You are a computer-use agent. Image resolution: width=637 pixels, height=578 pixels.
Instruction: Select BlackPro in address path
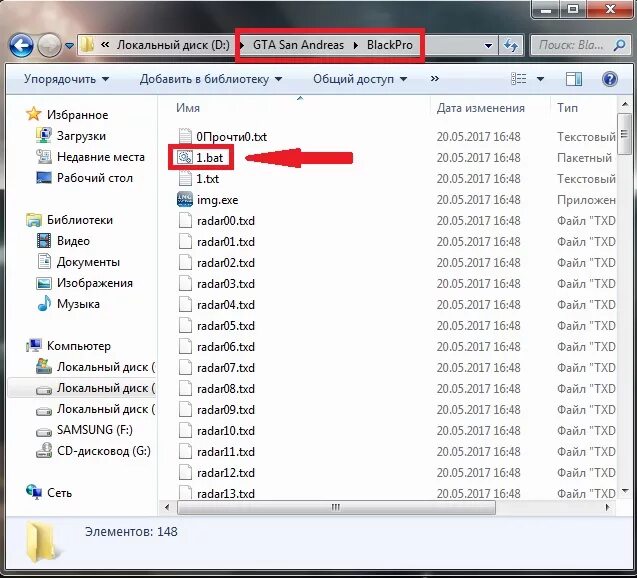point(390,45)
